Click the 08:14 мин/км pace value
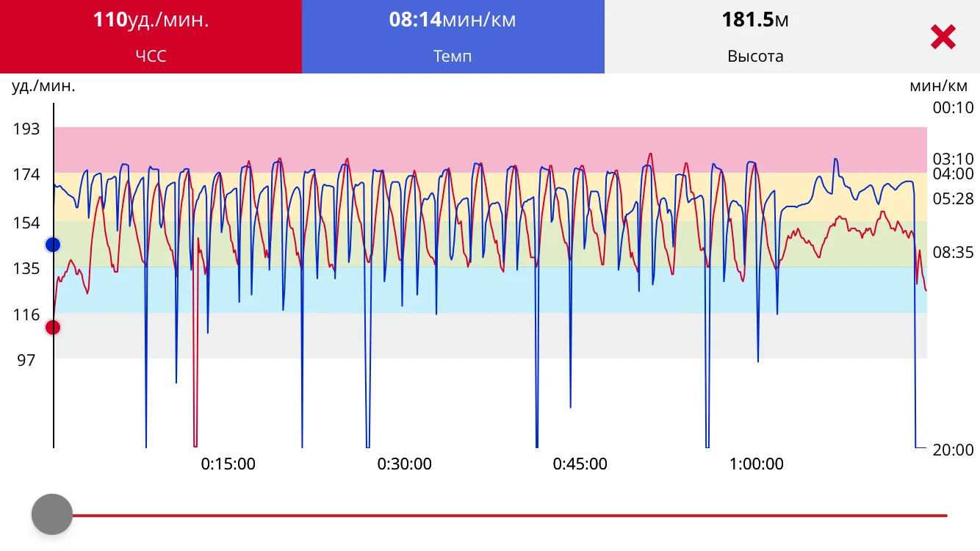Screen dimensions: 980x551 (x=453, y=20)
